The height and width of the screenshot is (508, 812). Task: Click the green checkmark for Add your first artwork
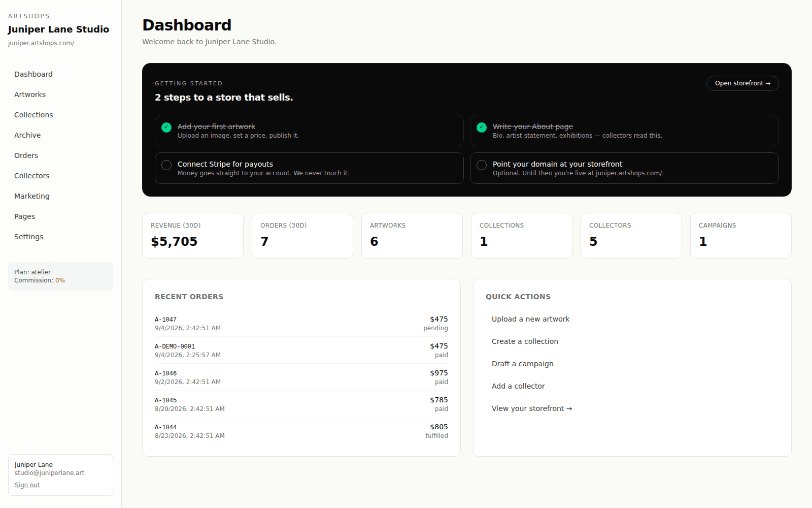166,128
